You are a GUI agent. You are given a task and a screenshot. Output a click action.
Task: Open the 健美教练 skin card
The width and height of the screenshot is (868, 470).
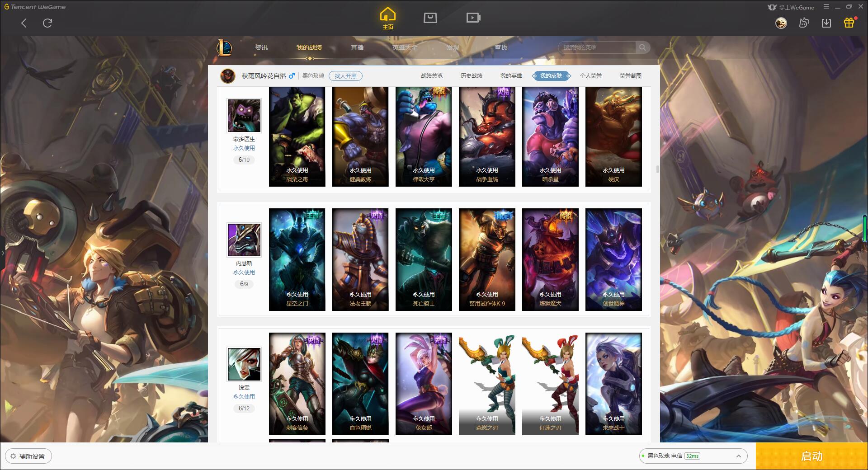tap(360, 136)
